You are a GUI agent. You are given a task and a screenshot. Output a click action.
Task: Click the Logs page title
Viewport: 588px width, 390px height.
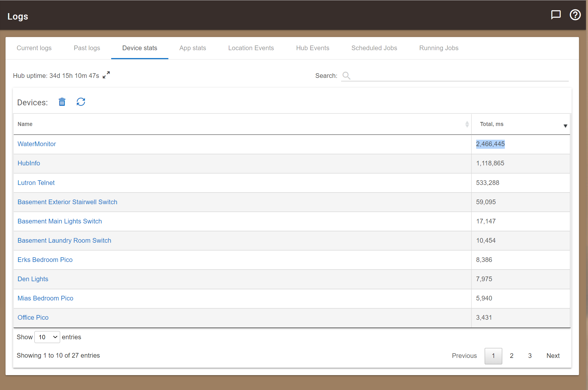[x=18, y=17]
